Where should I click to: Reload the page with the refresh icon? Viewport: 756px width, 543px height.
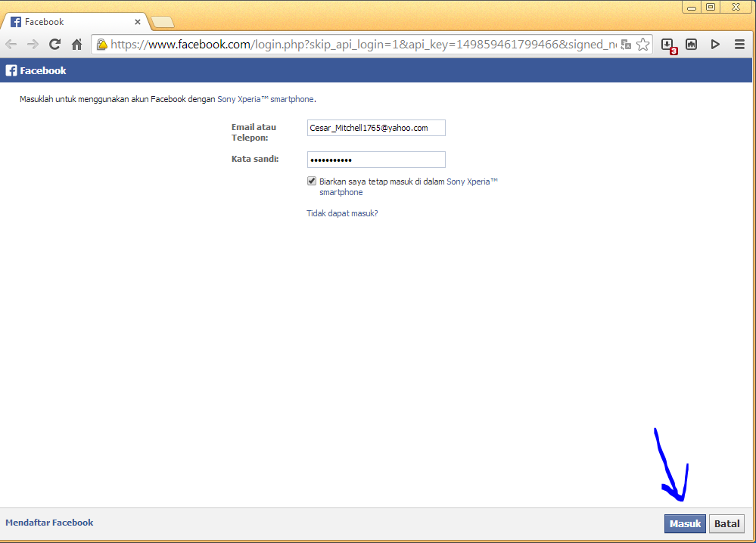(x=55, y=45)
